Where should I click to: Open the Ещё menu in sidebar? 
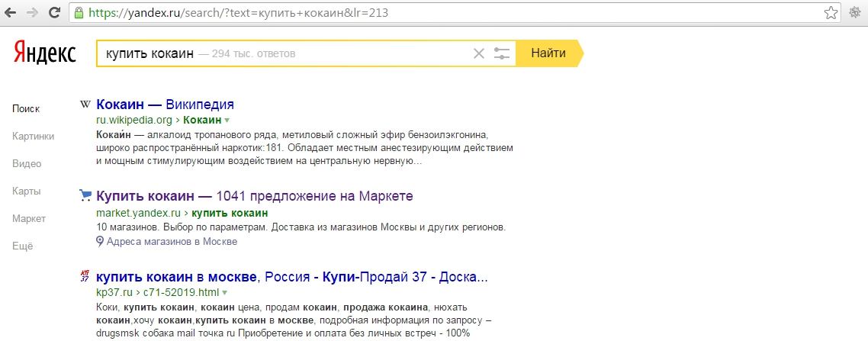pyautogui.click(x=23, y=246)
